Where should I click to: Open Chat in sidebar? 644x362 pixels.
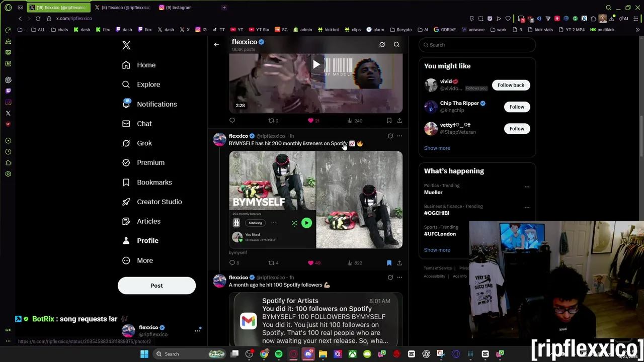[137, 124]
